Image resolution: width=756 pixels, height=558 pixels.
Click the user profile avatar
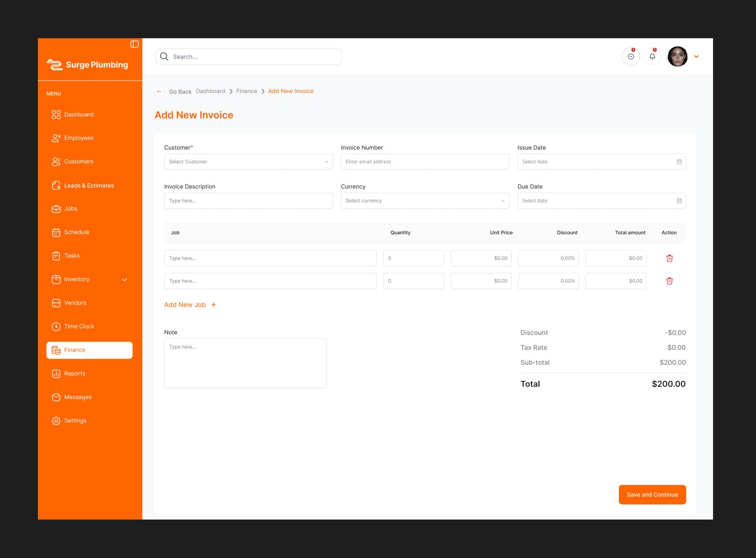click(677, 57)
